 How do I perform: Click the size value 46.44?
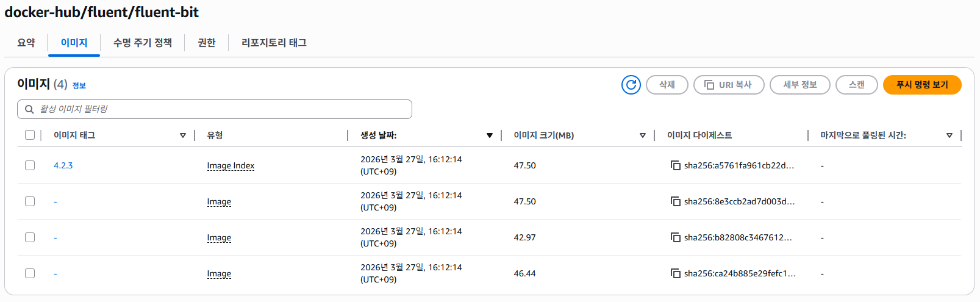[x=524, y=273]
